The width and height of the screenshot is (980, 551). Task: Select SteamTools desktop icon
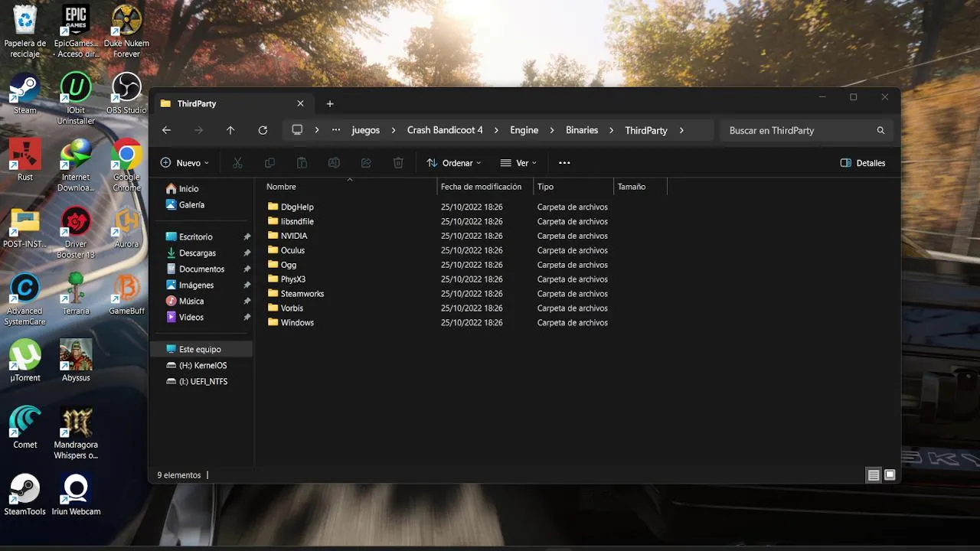[x=24, y=494]
